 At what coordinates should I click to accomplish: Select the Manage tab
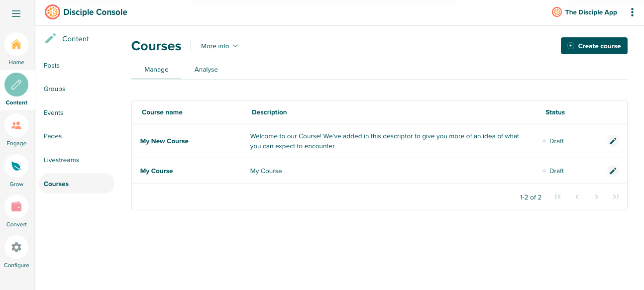(156, 69)
